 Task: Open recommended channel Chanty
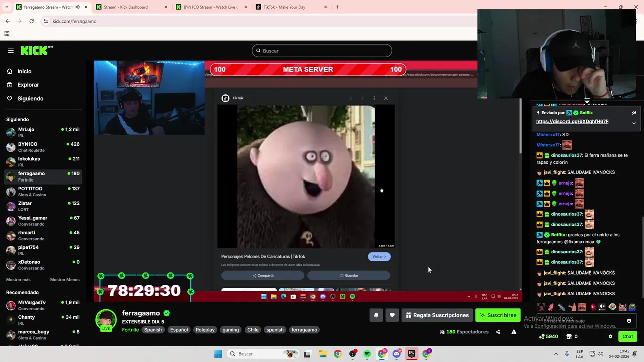43,320
